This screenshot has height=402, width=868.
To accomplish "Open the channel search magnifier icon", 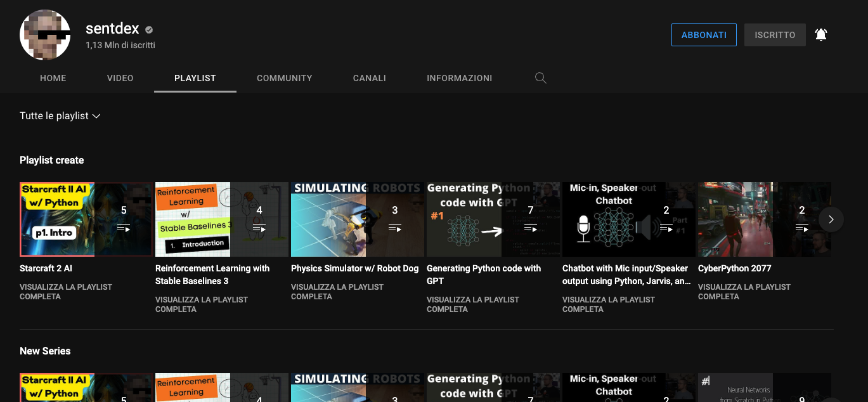I will click(x=541, y=78).
